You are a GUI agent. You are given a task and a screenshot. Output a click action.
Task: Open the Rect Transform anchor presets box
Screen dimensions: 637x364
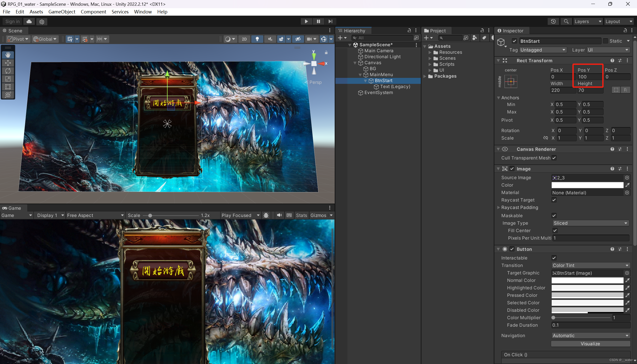click(511, 82)
